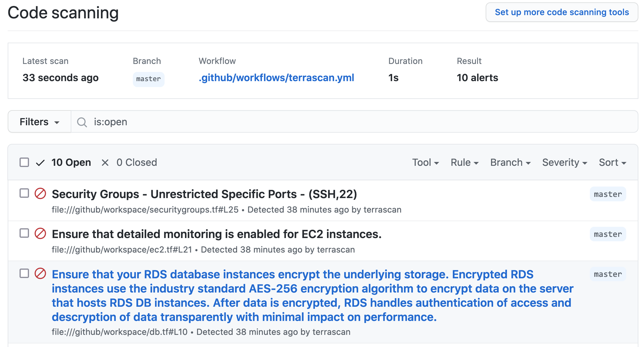Click the alert icon beside EC2 monitoring alert
The image size is (644, 347).
tap(40, 234)
